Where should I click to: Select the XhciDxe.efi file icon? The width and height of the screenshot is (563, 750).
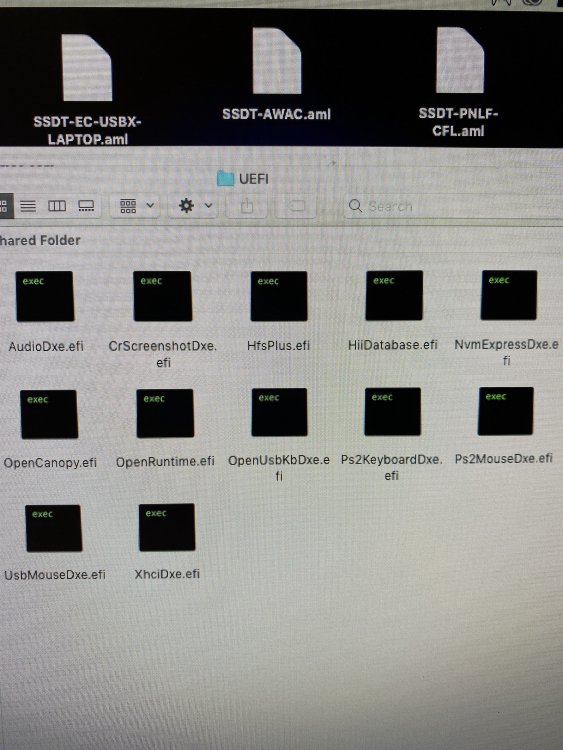(x=167, y=527)
